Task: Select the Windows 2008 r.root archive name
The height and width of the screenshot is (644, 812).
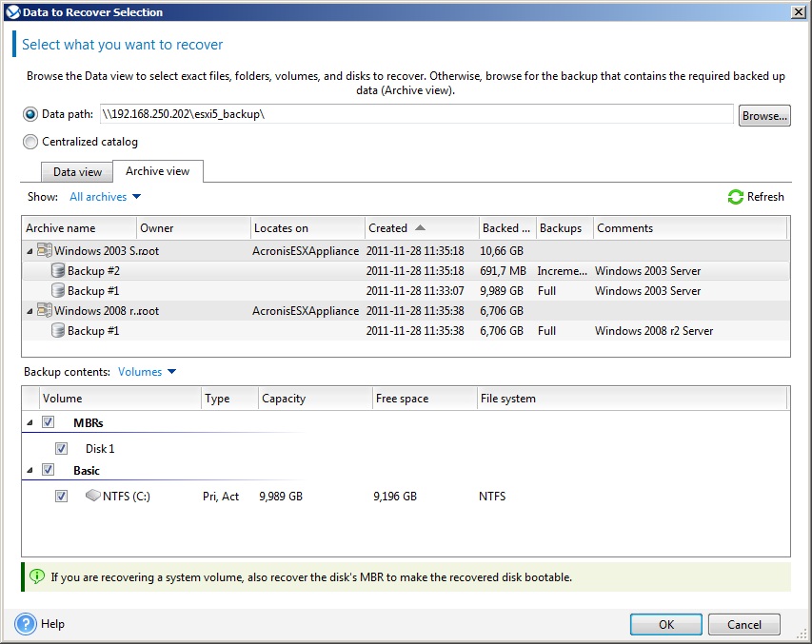Action: [x=107, y=311]
